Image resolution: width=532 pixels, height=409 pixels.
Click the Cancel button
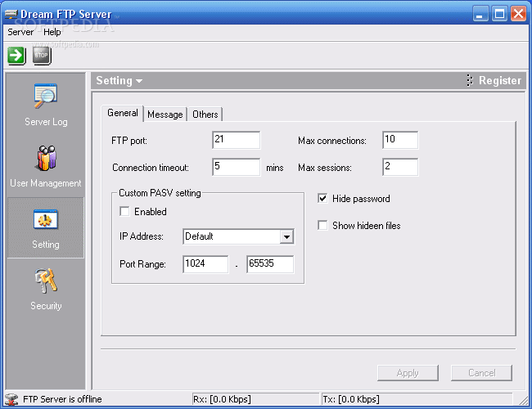point(481,373)
